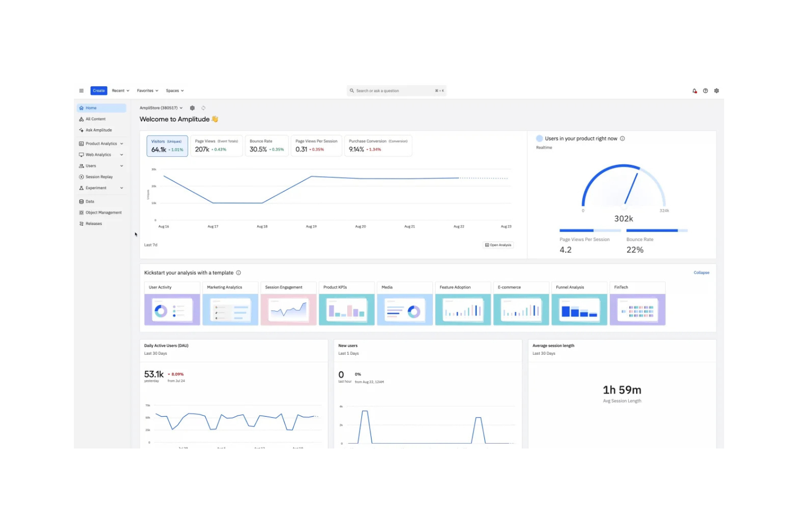Click the '53.1k' DAU value
The height and width of the screenshot is (532, 798).
pyautogui.click(x=154, y=374)
